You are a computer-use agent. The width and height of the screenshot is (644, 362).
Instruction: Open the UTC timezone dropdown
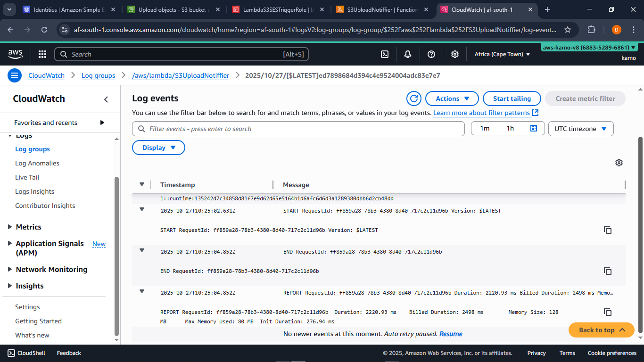tap(581, 128)
